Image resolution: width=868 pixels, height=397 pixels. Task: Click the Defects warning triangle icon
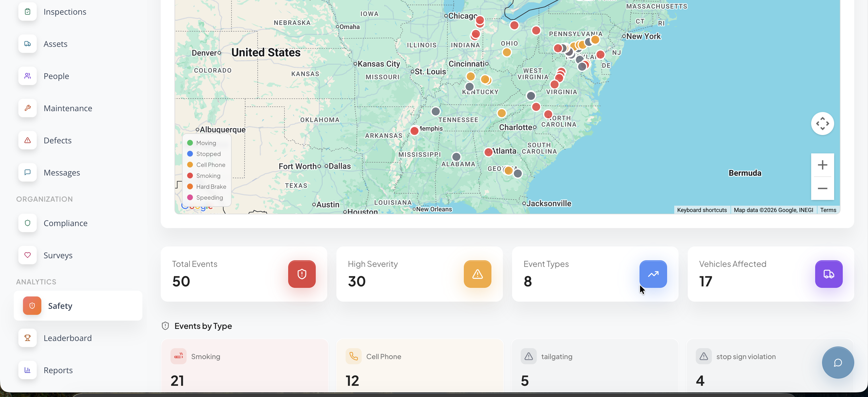coord(28,140)
